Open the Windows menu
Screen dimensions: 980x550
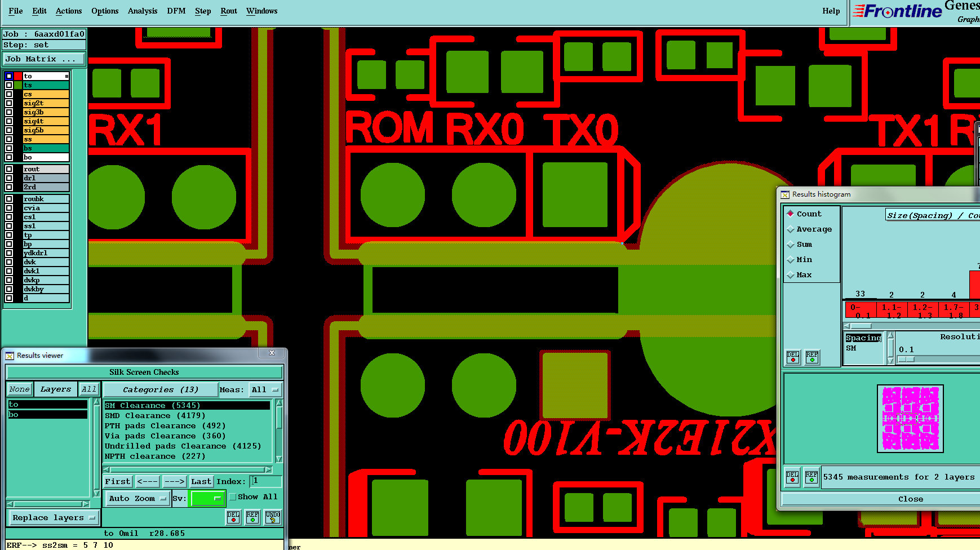(x=262, y=11)
